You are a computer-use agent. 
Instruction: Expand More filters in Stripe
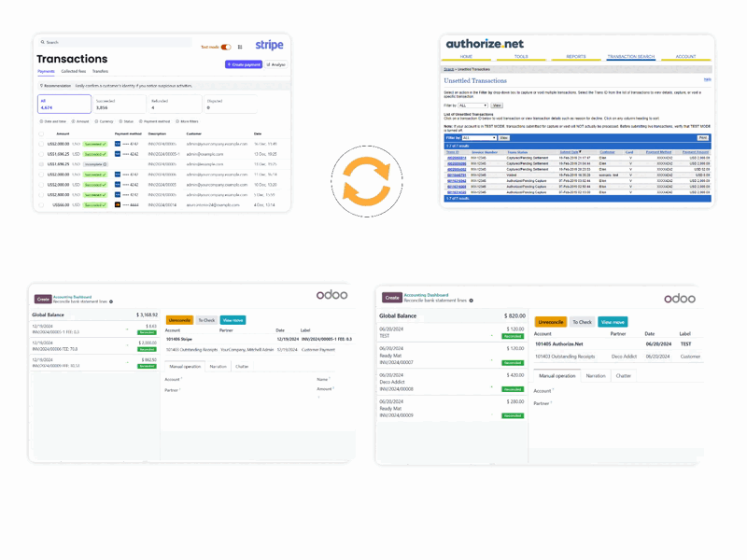point(187,121)
